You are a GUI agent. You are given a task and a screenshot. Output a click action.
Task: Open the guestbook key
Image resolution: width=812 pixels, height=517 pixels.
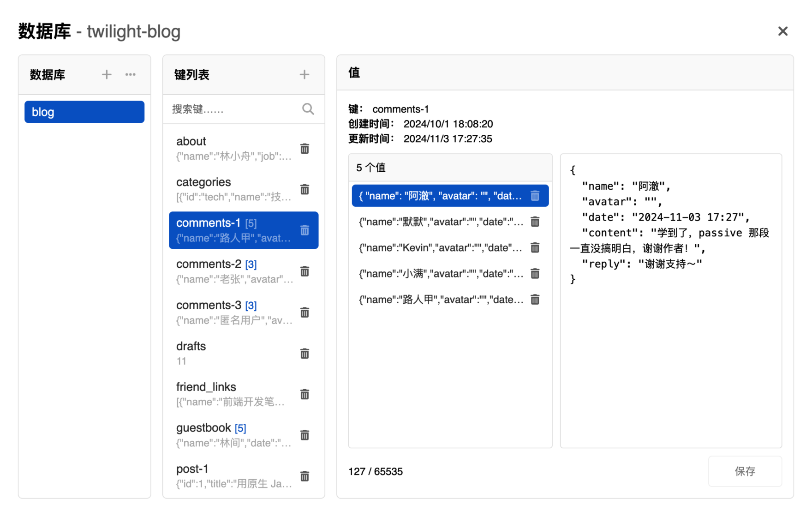[x=244, y=435]
